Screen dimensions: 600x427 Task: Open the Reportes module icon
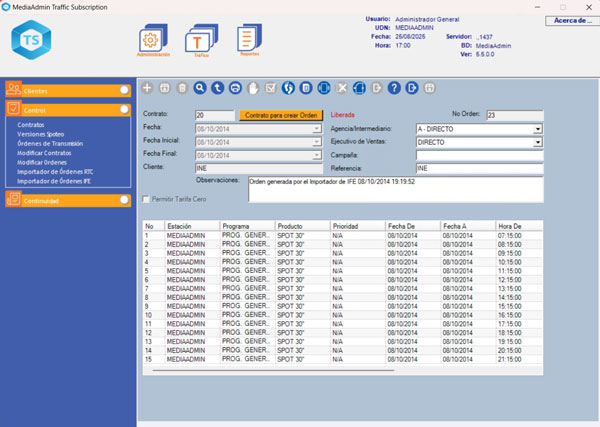point(248,41)
